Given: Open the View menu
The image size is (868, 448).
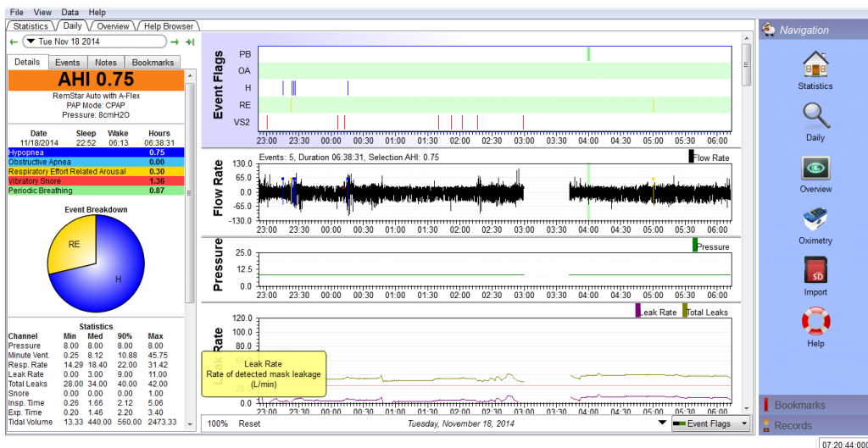Looking at the screenshot, I should click(42, 12).
